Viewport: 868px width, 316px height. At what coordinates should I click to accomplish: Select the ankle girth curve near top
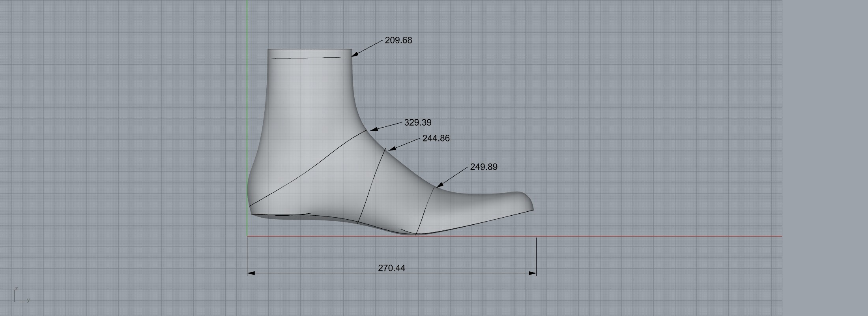[x=310, y=58]
